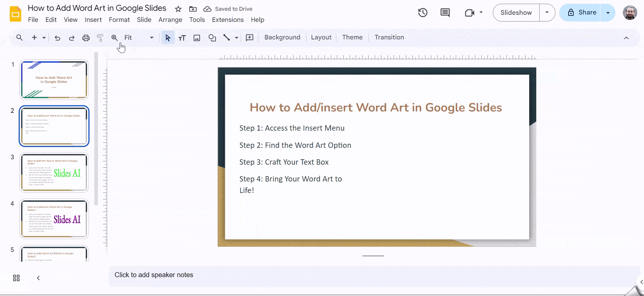644x296 pixels.
Task: Show the side panel arrow
Action: 641,282
